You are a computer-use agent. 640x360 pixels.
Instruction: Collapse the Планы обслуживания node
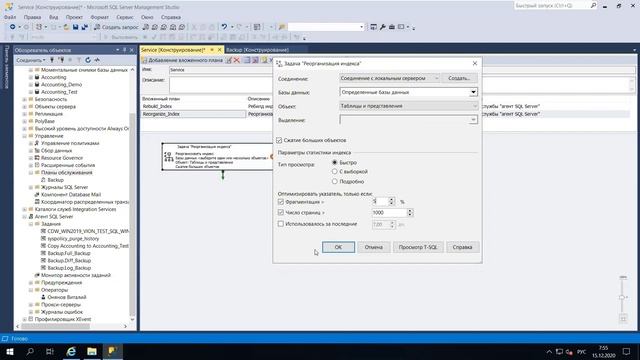31,173
